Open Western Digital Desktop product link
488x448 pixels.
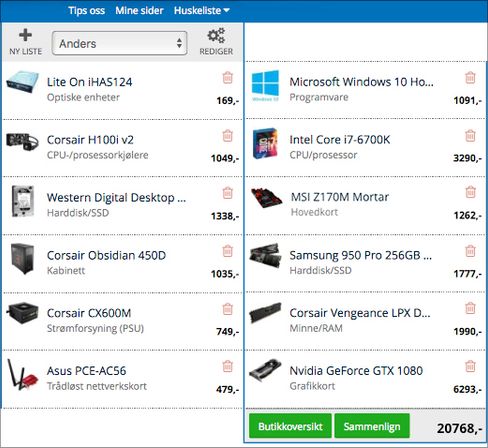pyautogui.click(x=116, y=198)
